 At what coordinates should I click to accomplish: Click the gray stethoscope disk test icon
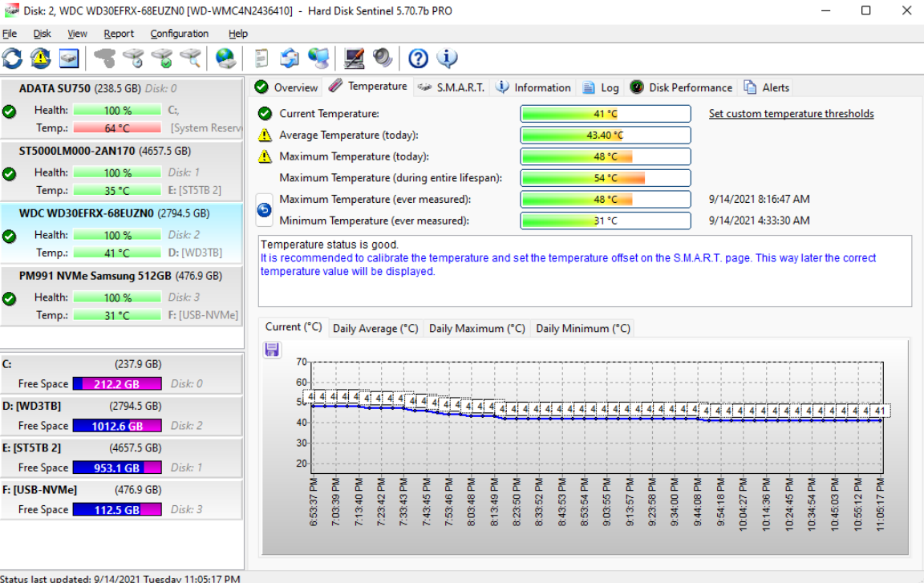105,59
